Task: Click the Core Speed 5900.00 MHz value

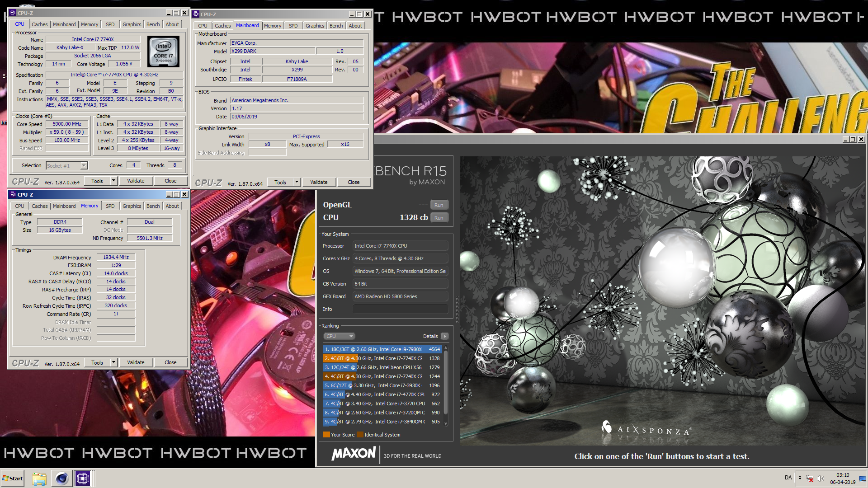Action: [67, 124]
